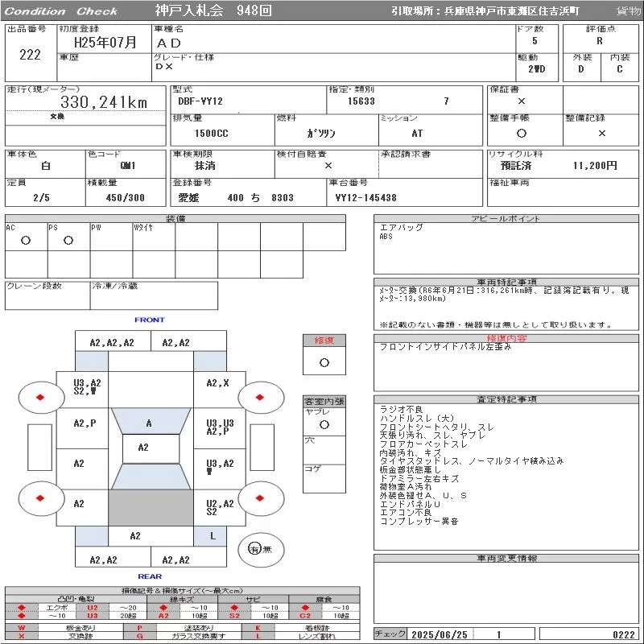Click the interior grade C
Viewport: 644px width, 644px height.
[x=620, y=69]
